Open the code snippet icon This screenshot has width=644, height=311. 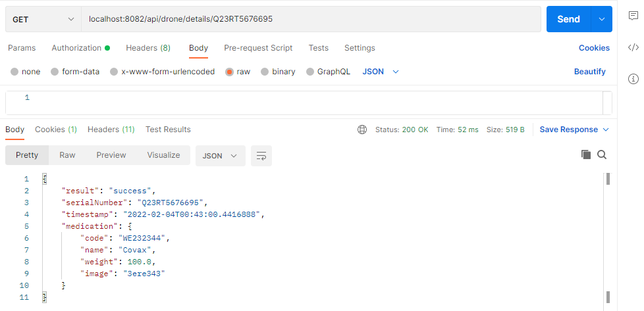click(633, 47)
